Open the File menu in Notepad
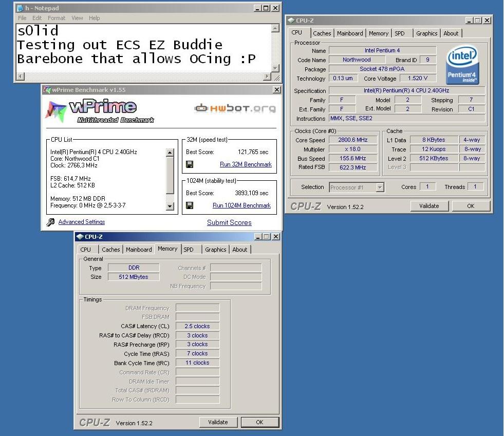Image resolution: width=504 pixels, height=436 pixels. 22,18
